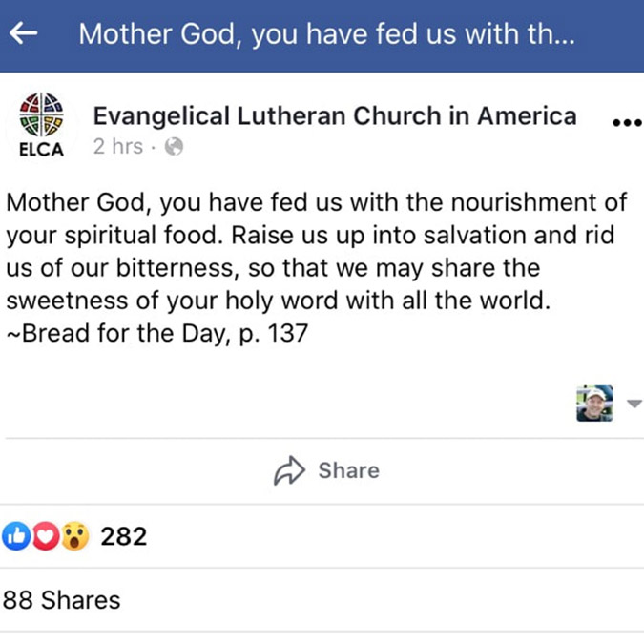
Task: Click the curved share arrow icon
Action: click(x=289, y=470)
